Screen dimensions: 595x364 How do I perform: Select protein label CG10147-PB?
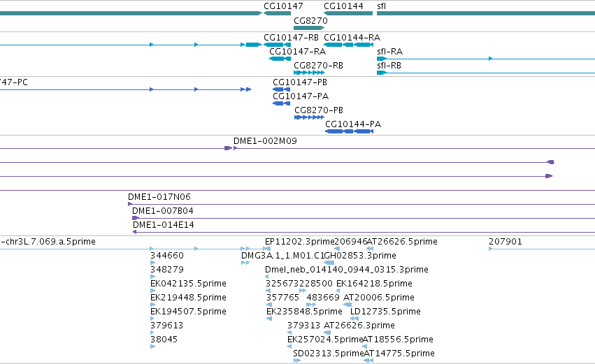[300, 82]
